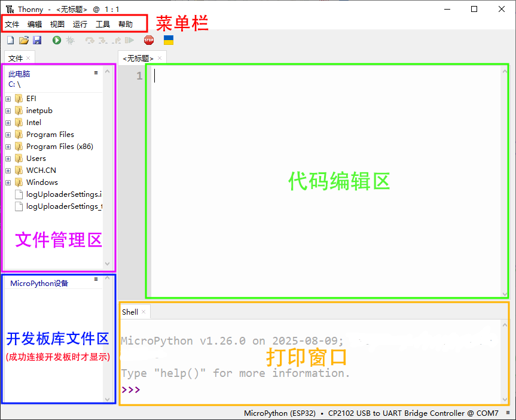Screen dimensions: 516x420
Task: Click the Thonny app icon in title bar
Action: (10, 9)
